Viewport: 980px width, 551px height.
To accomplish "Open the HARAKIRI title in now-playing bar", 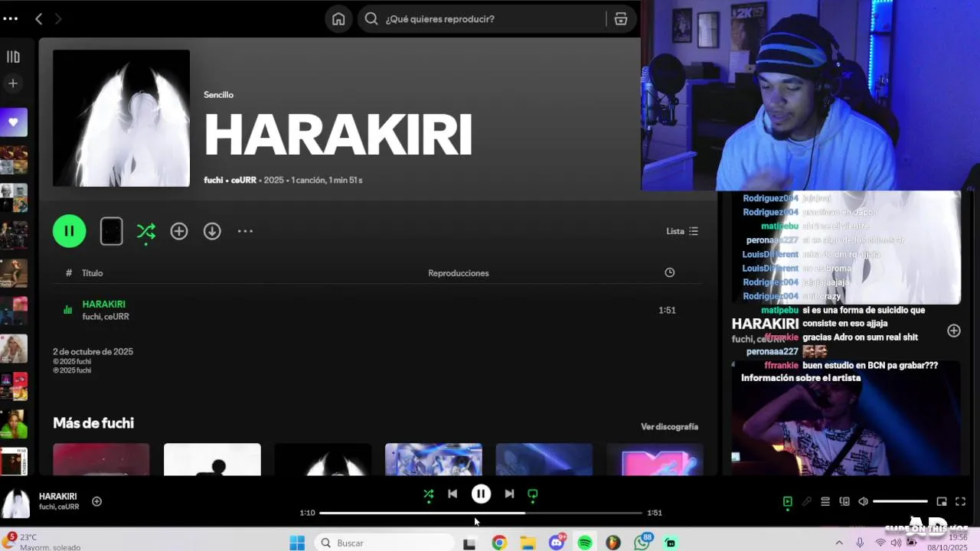I will coord(58,497).
